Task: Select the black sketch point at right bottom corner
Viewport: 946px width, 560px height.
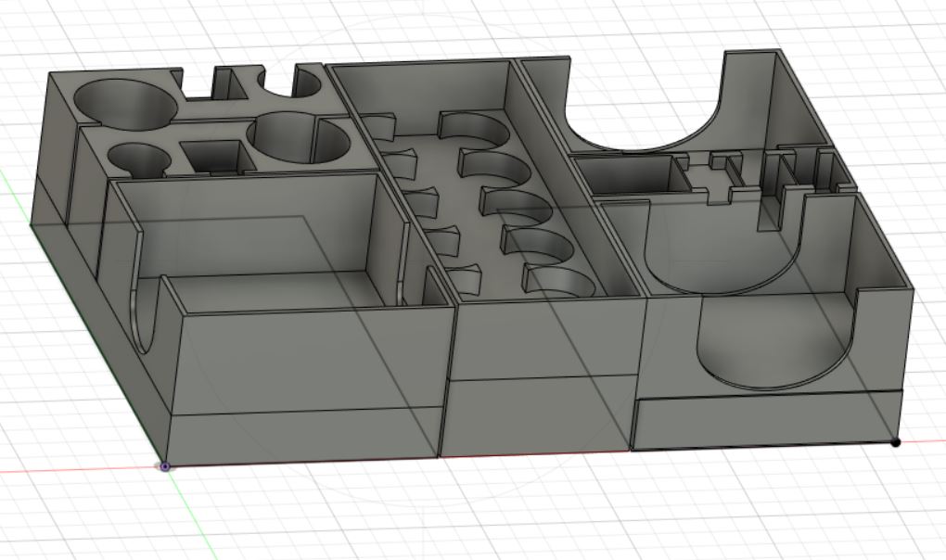Action: point(896,442)
